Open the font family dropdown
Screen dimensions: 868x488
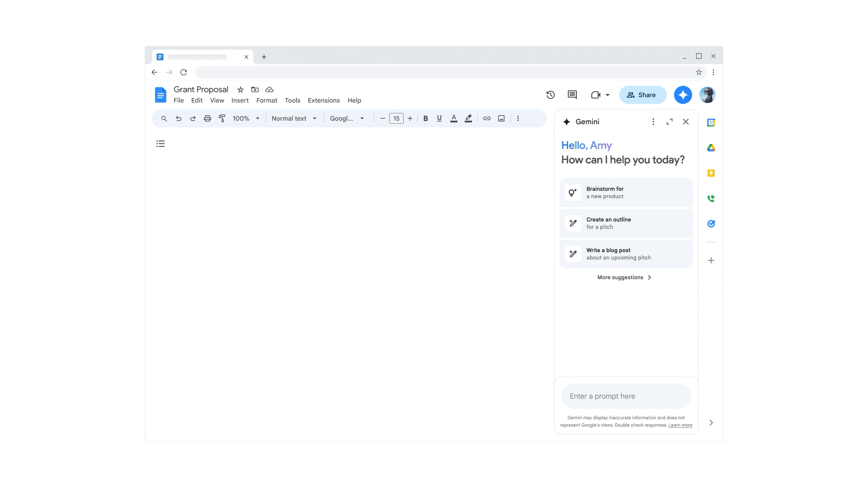(x=347, y=118)
